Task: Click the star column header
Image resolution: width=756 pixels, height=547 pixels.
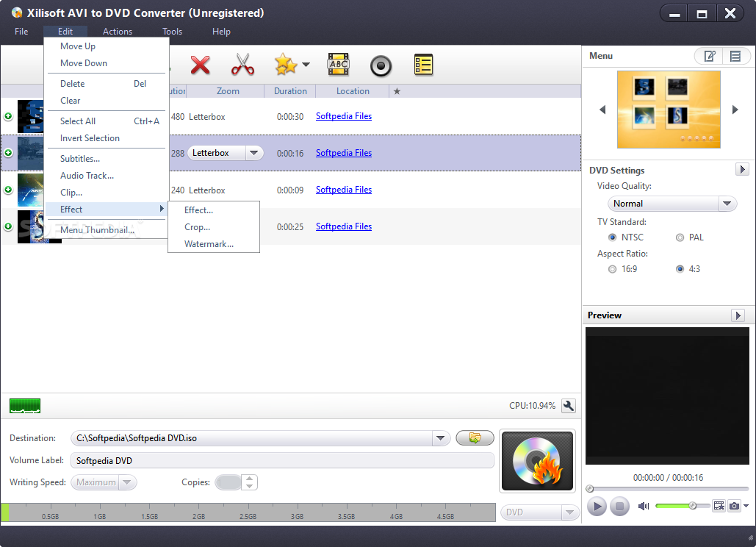Action: coord(397,91)
